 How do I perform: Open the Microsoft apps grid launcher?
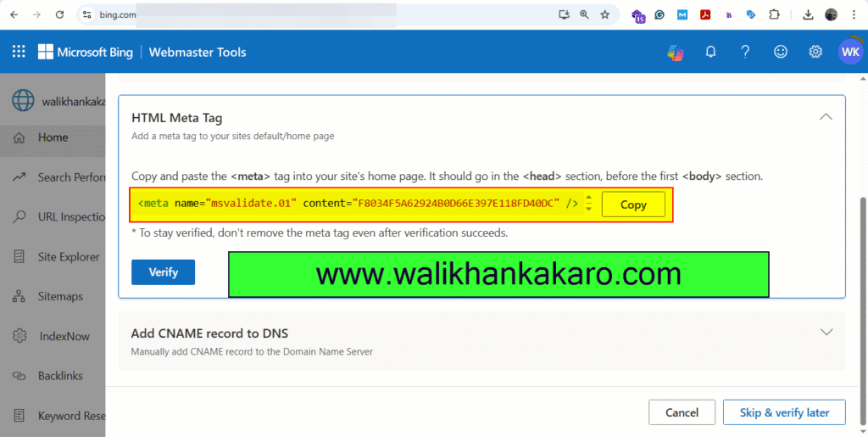click(19, 52)
